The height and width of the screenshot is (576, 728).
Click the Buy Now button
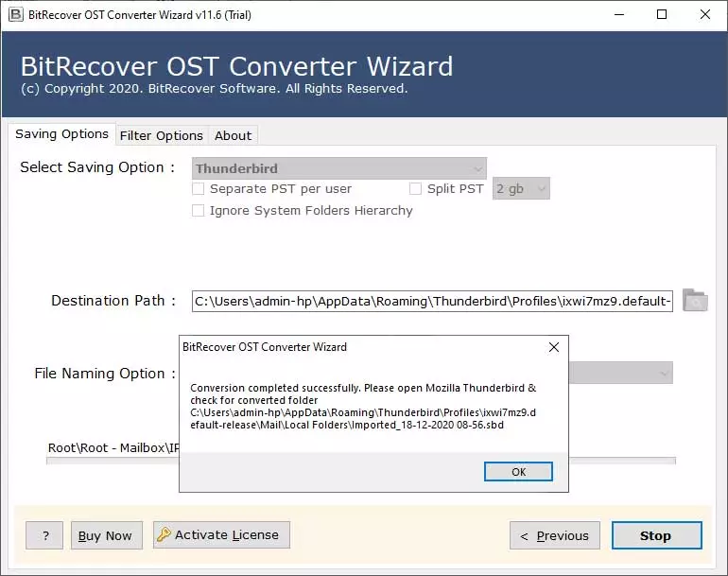[x=106, y=535]
